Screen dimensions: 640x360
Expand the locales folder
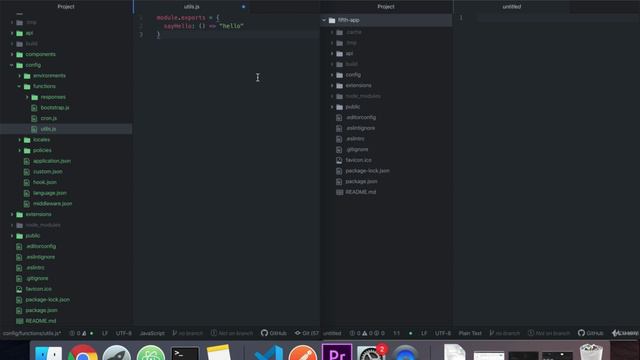(20, 140)
